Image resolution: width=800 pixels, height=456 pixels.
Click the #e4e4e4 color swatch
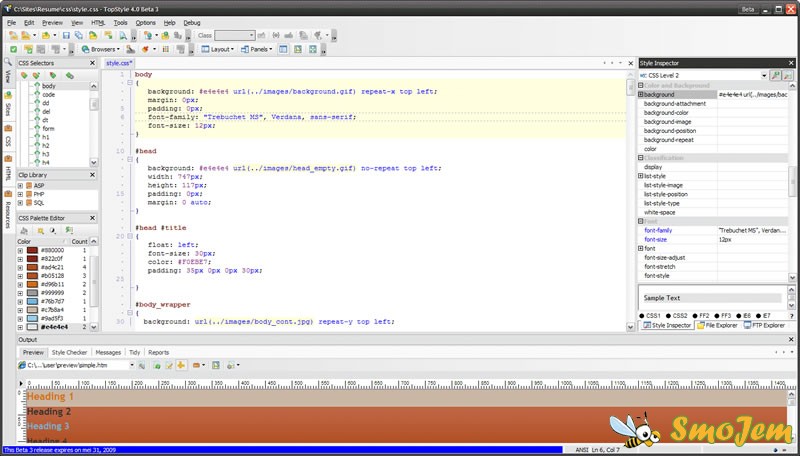click(x=32, y=327)
